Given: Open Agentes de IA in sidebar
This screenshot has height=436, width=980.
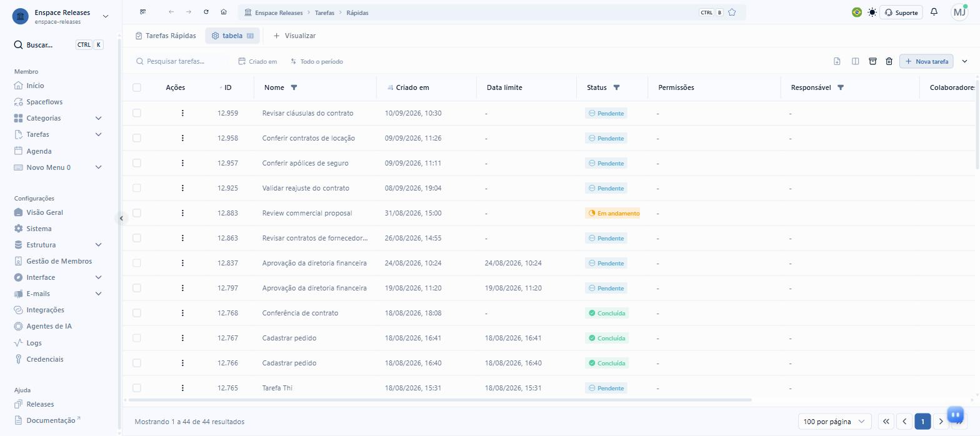Looking at the screenshot, I should click(x=49, y=326).
